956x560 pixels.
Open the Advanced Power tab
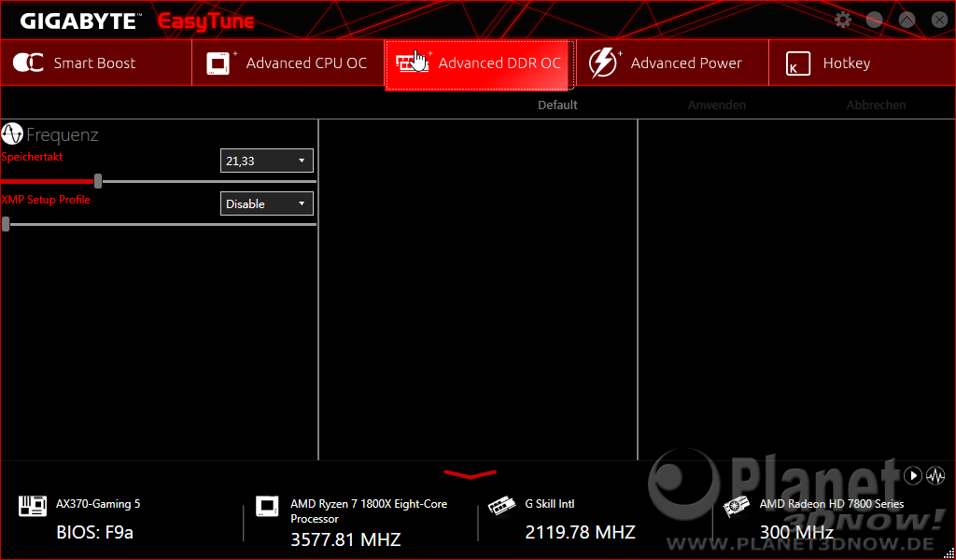pyautogui.click(x=672, y=63)
